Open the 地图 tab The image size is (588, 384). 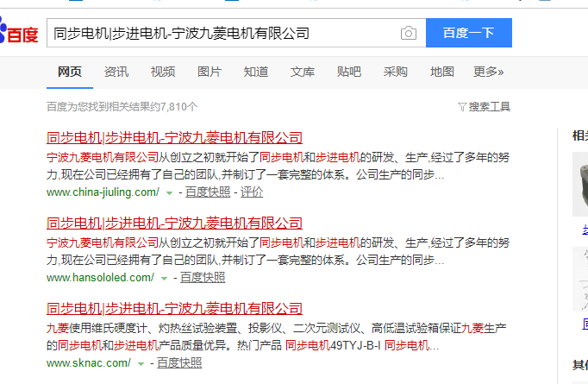(441, 72)
